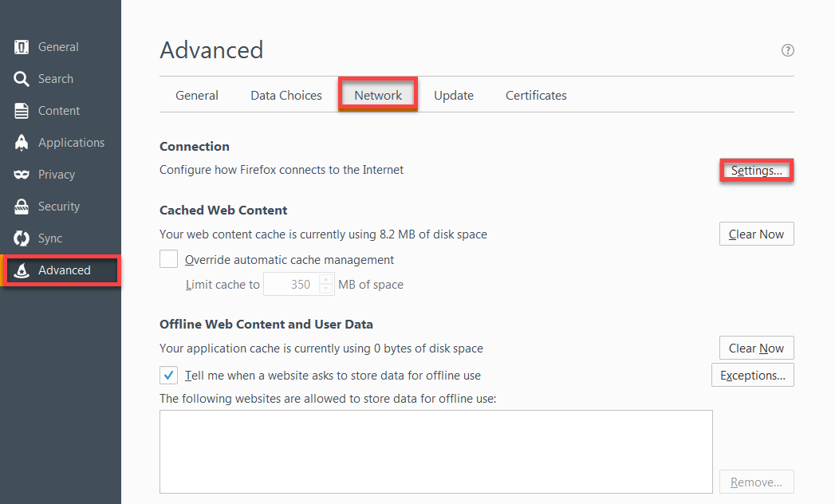Decrease cache limit with down stepper arrow

coord(325,288)
